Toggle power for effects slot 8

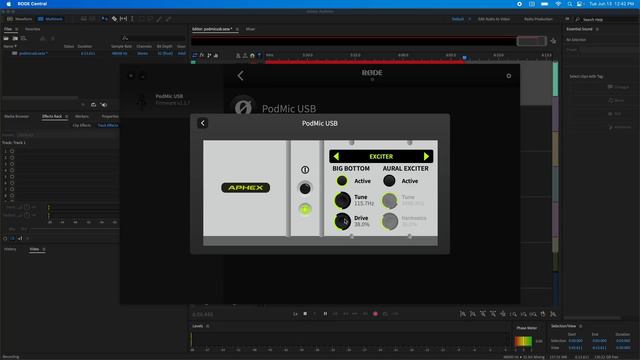pos(12,196)
